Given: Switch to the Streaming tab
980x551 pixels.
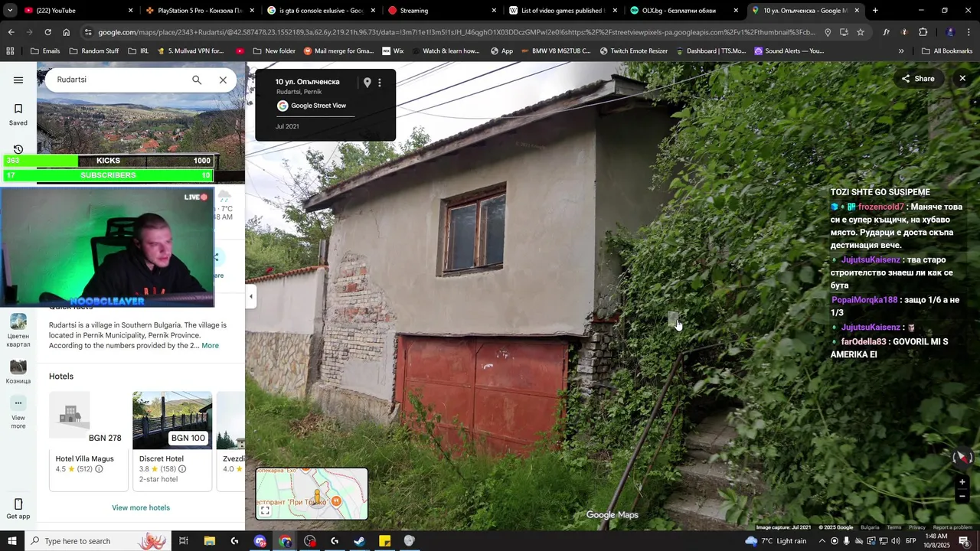Looking at the screenshot, I should (x=443, y=11).
